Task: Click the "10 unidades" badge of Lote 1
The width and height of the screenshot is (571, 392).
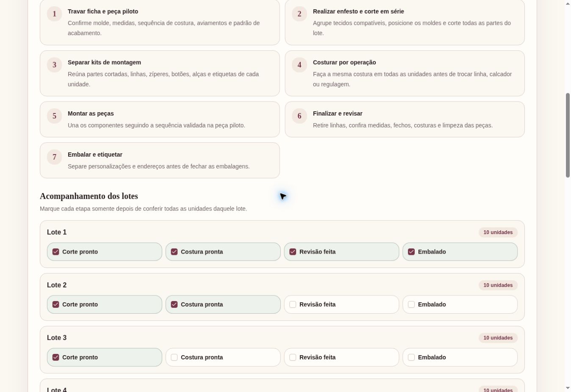Action: 498,232
